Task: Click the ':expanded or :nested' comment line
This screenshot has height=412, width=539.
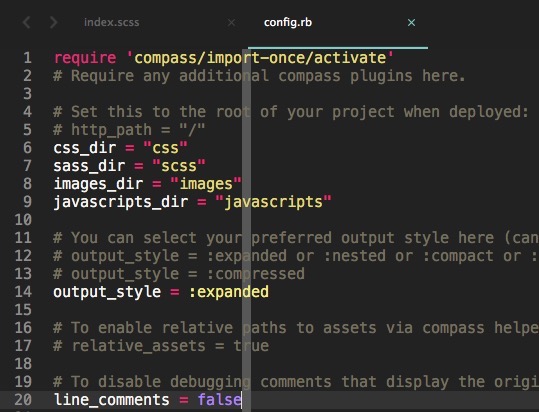Action: click(296, 256)
